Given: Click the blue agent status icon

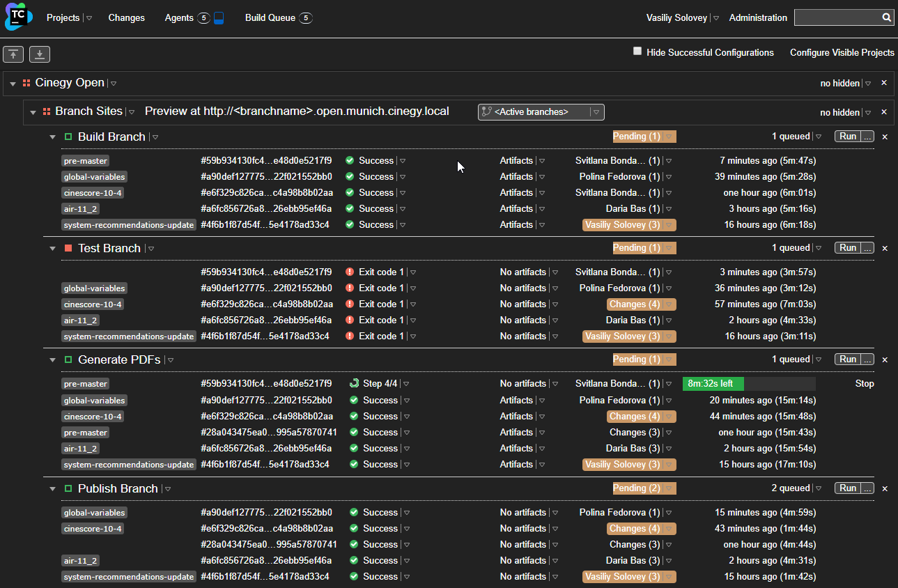Looking at the screenshot, I should point(219,18).
